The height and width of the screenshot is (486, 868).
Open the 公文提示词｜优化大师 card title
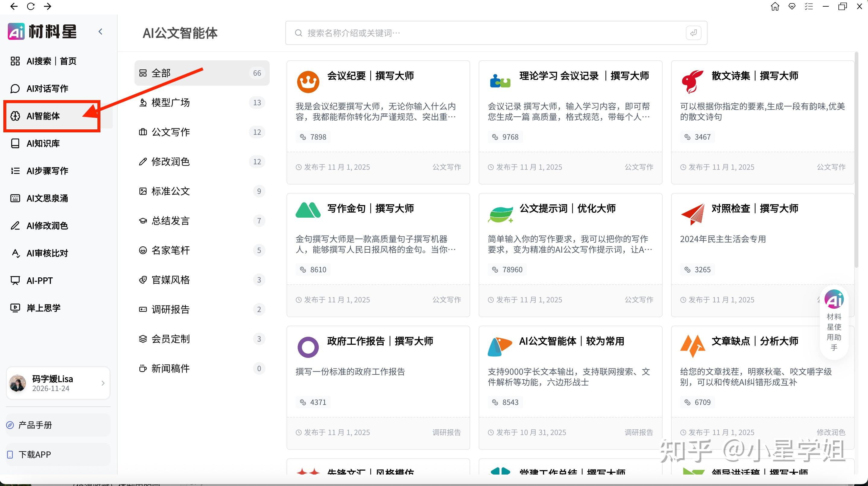tap(567, 208)
